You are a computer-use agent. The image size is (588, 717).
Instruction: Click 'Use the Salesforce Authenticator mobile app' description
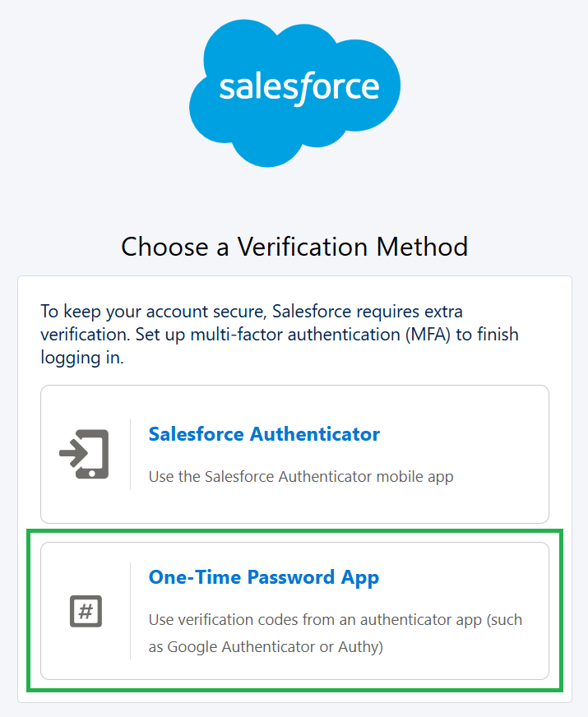(301, 476)
